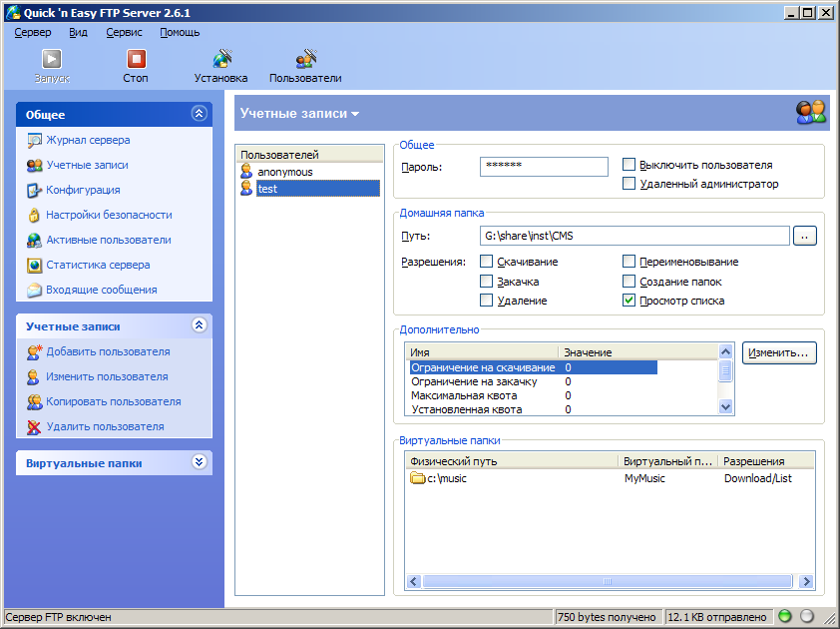This screenshot has height=629, width=840.
Task: Enable the Скачивание permission checkbox
Action: pyautogui.click(x=487, y=262)
